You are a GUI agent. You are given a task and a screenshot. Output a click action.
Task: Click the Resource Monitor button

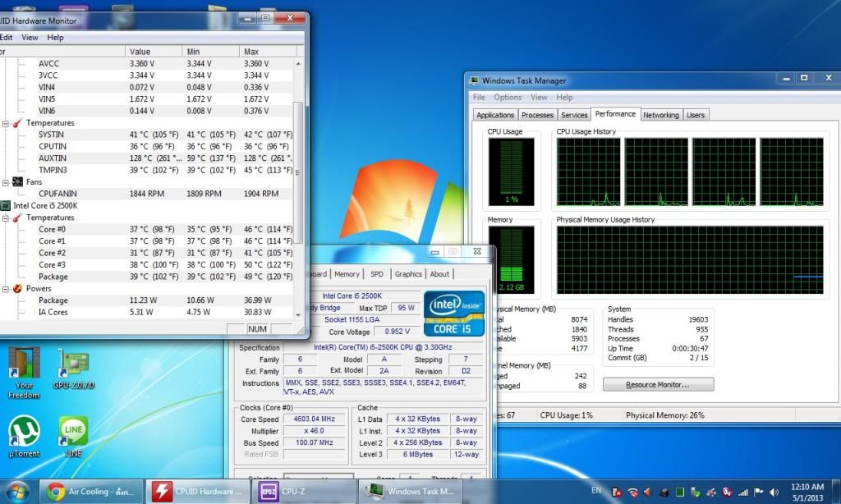658,384
